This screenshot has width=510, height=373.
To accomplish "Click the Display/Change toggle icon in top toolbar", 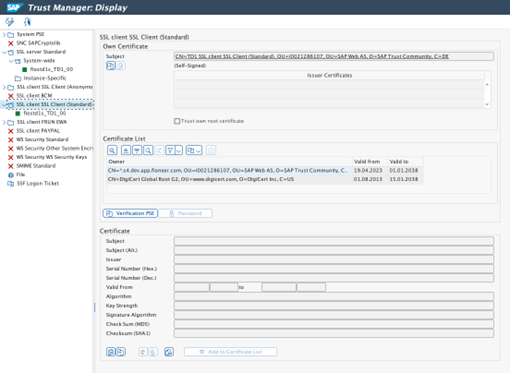I will (9, 22).
